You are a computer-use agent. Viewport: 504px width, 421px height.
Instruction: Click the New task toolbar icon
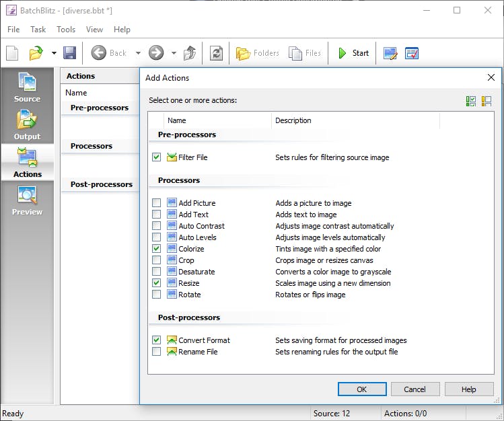click(12, 53)
